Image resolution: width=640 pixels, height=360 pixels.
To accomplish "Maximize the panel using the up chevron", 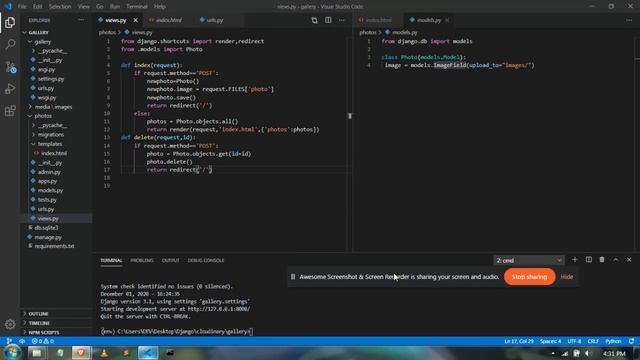I will tap(616, 260).
